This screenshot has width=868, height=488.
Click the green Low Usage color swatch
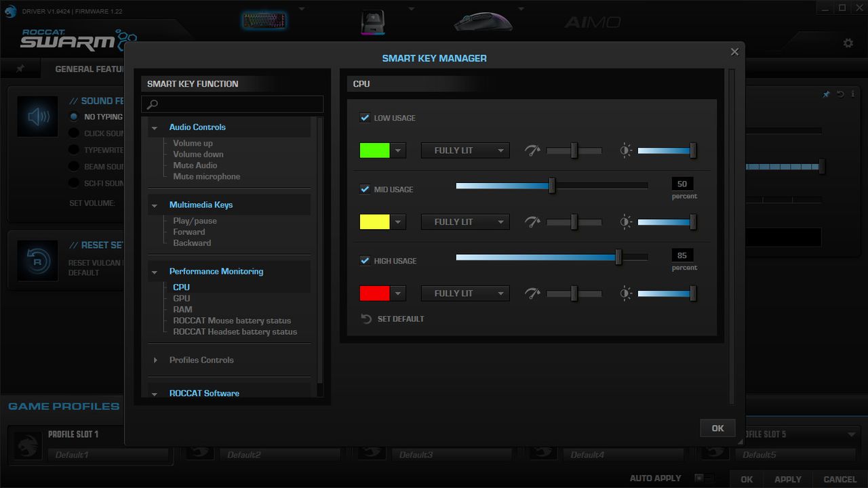click(375, 150)
